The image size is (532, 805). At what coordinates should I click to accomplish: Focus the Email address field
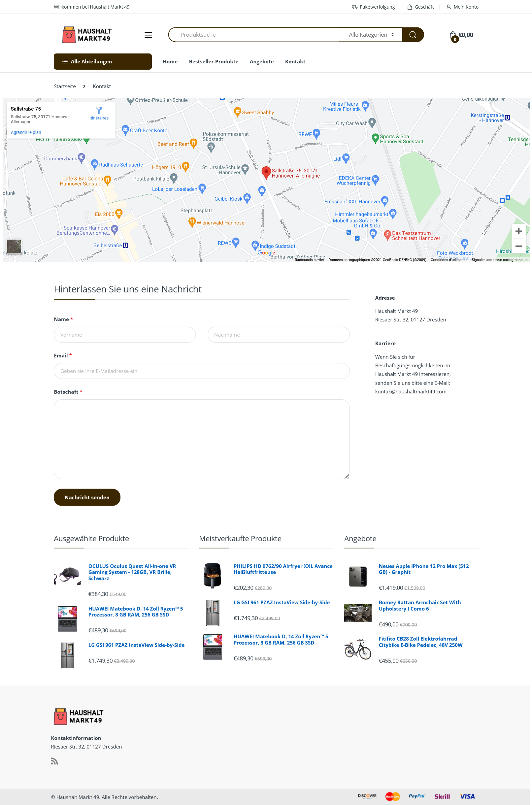[202, 371]
